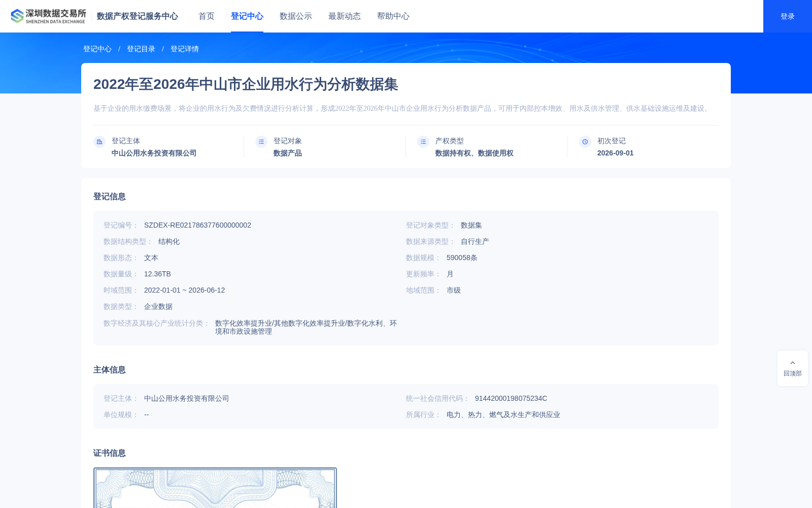
Task: Click the page title 2022年至2026年中山市企业用水行为分析数据集
Action: click(x=246, y=84)
